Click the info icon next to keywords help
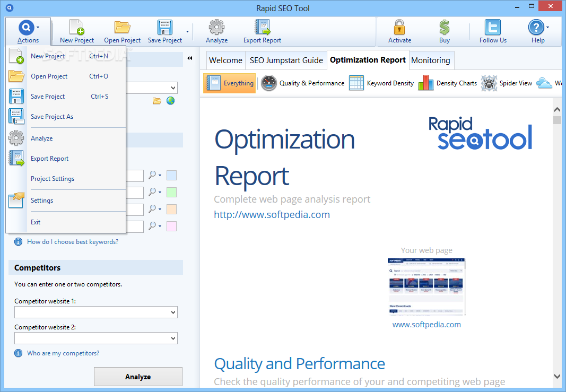Image resolution: width=566 pixels, height=392 pixels. 18,242
